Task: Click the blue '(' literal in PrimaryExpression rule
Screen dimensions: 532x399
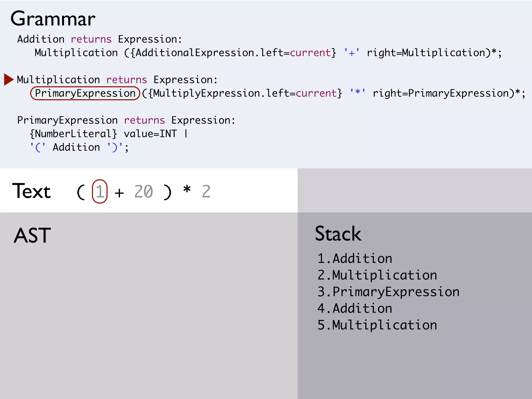Action: [38, 147]
